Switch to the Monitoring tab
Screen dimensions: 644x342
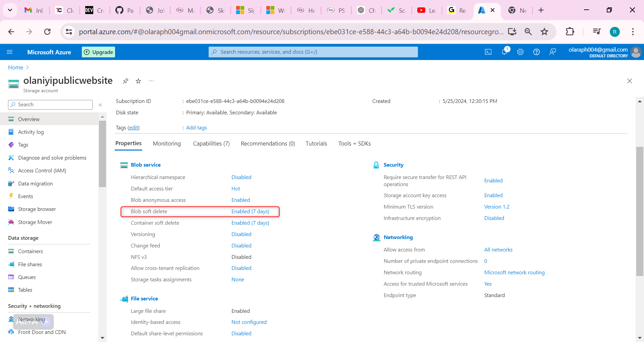point(167,144)
